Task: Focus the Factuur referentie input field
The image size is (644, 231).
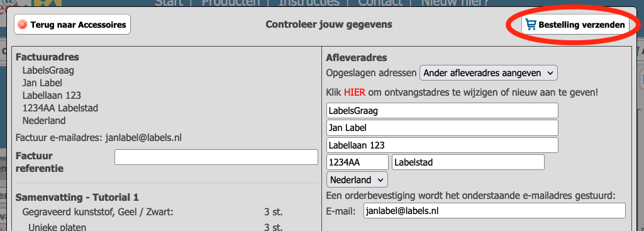Action: click(216, 157)
